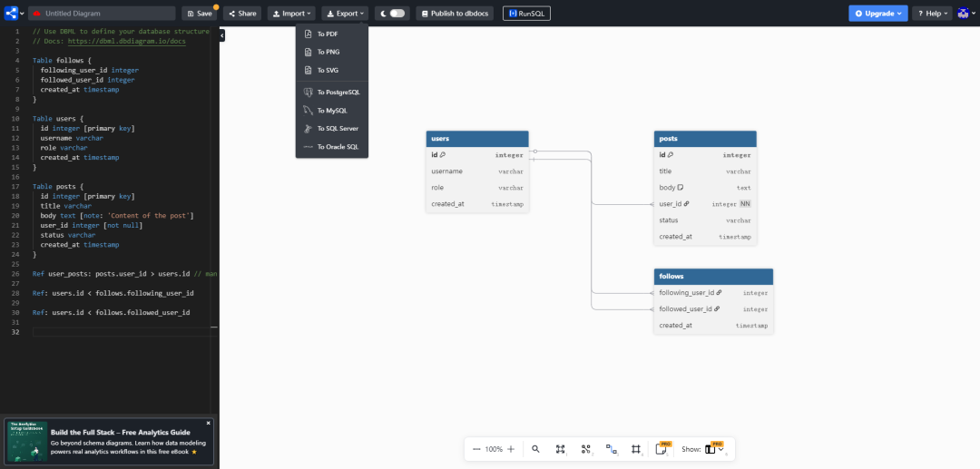
Task: Open the Import dropdown
Action: coord(292,13)
